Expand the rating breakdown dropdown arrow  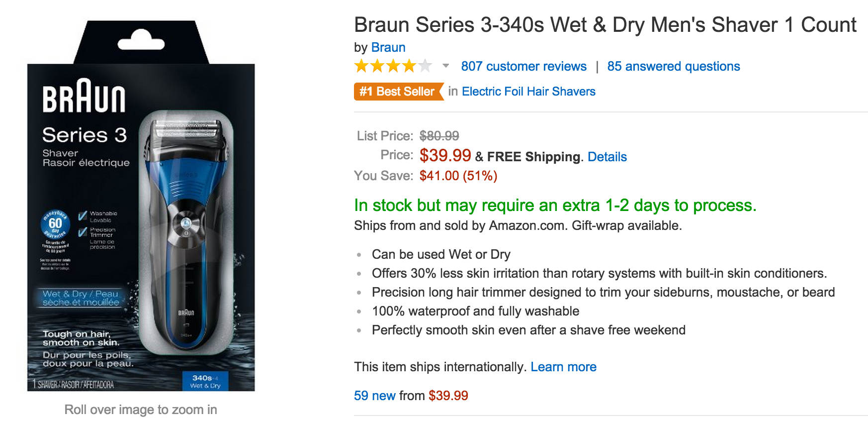tap(446, 66)
